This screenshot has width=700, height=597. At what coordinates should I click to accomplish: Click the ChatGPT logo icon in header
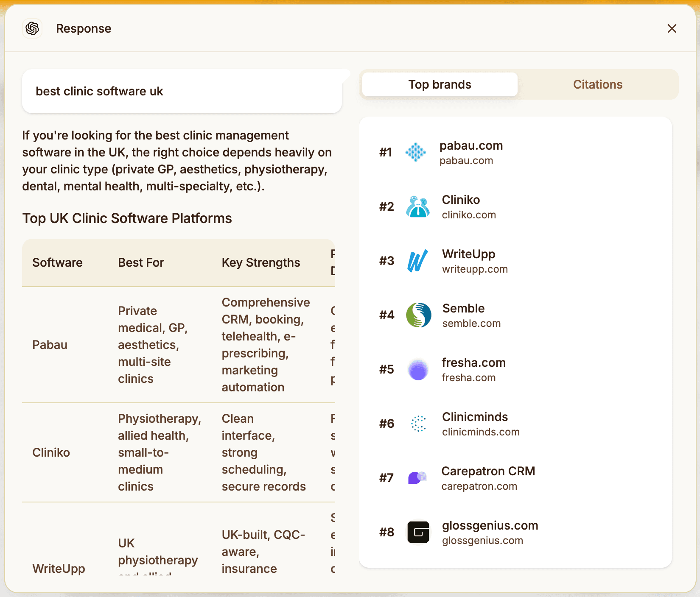32,28
